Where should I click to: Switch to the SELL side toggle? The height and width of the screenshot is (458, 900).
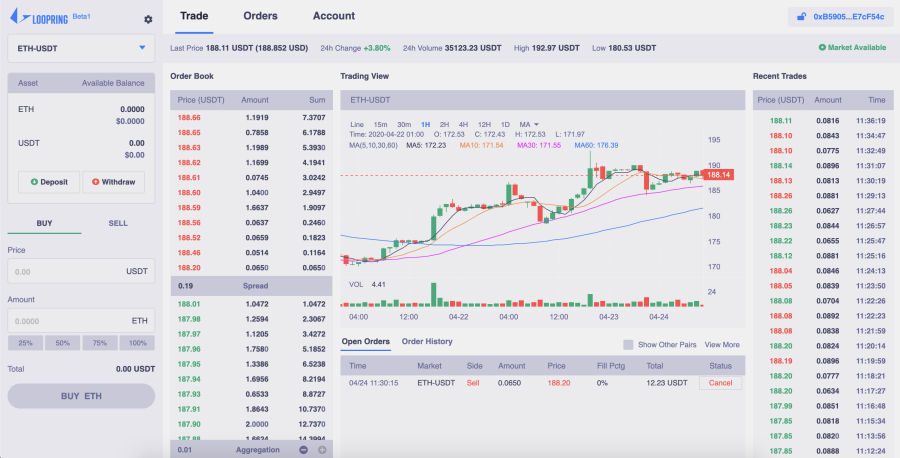(x=118, y=223)
